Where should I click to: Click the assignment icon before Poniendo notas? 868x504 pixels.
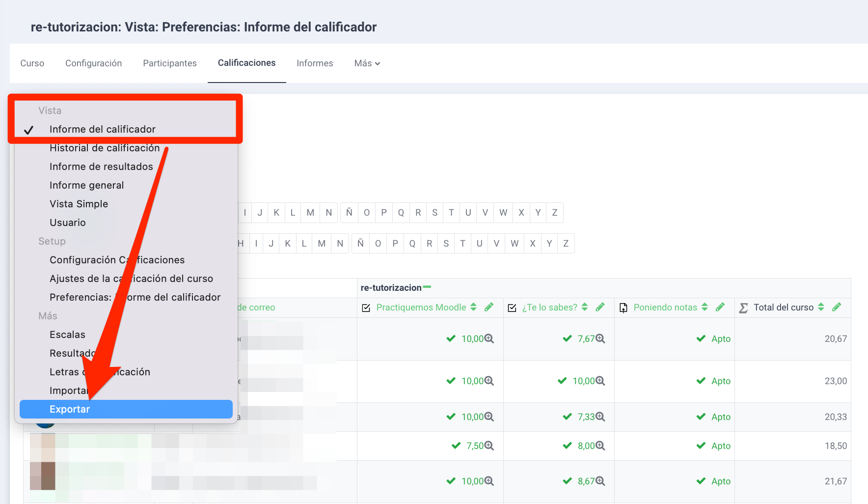624,308
